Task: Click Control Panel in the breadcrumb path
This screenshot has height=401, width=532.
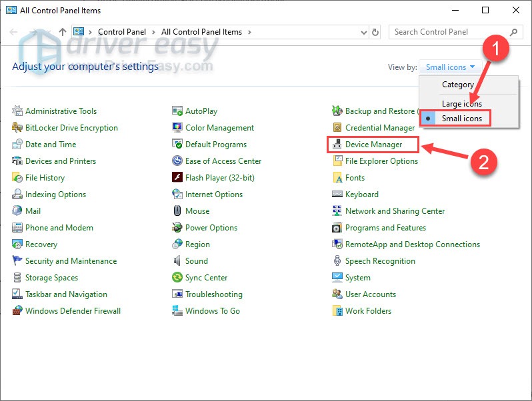Action: (x=120, y=32)
